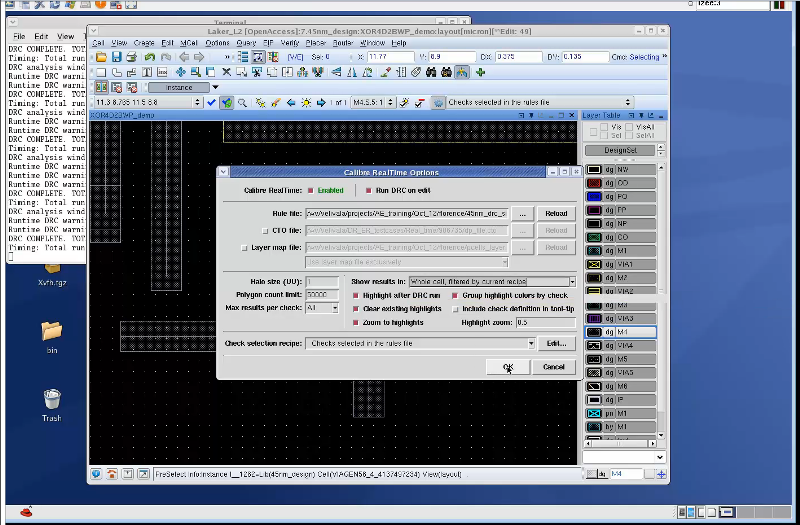Click the Open folder icon in Laker toolbar
Viewport: 800px width, 525px height.
pos(101,57)
